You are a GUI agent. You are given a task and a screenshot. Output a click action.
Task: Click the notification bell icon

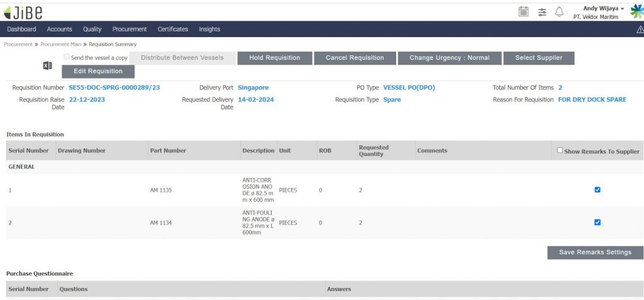coord(559,11)
